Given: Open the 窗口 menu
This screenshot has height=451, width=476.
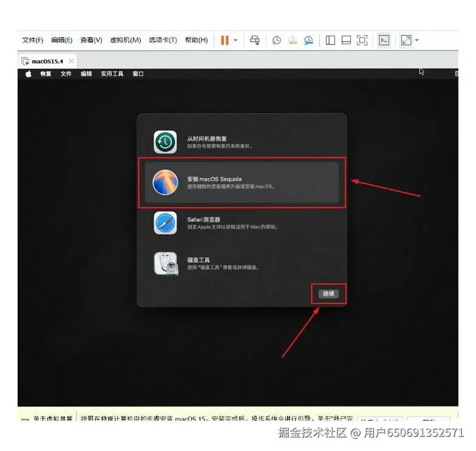Looking at the screenshot, I should click(138, 74).
